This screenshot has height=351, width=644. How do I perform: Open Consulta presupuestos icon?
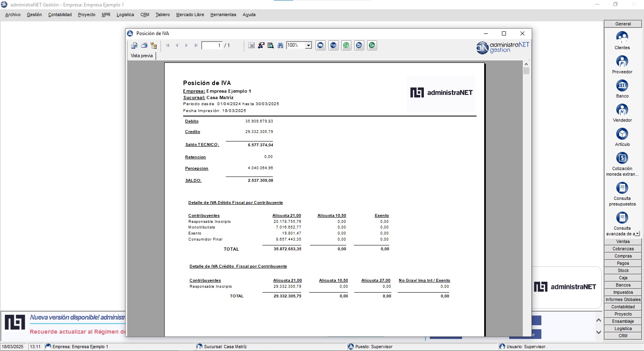click(x=622, y=188)
